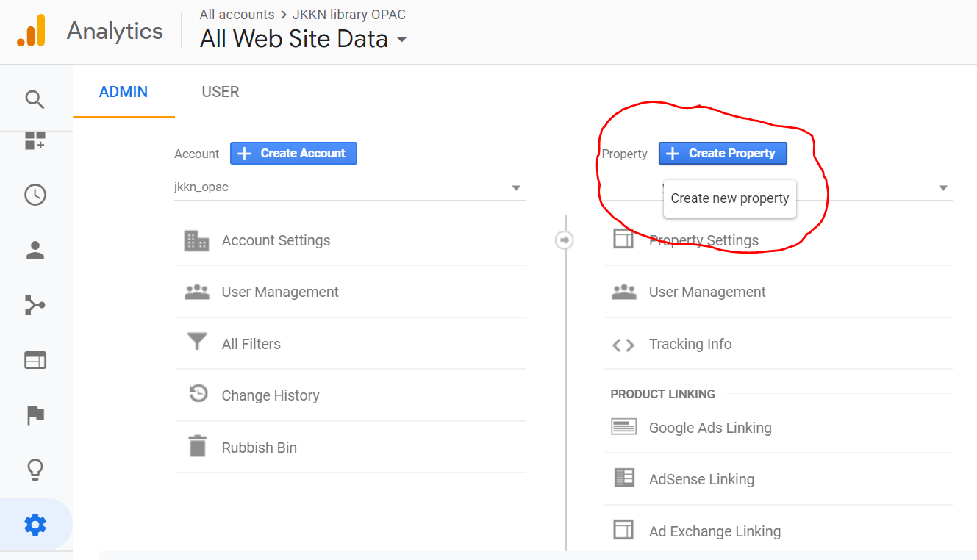Click the Tracking Info code brackets icon

[x=623, y=345]
